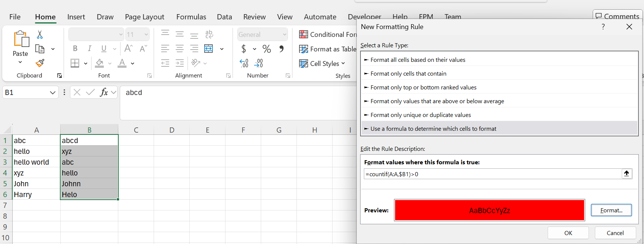This screenshot has width=644, height=244.
Task: Open the Clipboard dialog launcher
Action: (60, 76)
